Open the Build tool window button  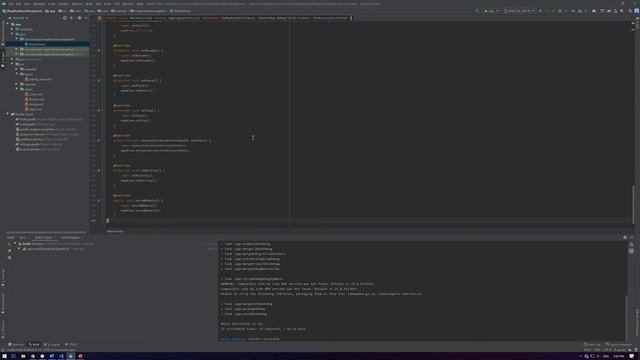(x=34, y=344)
